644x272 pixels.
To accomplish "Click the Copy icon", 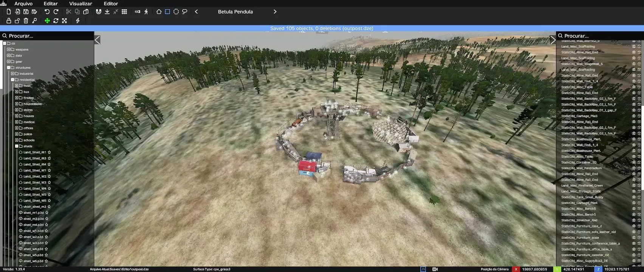I will [77, 12].
